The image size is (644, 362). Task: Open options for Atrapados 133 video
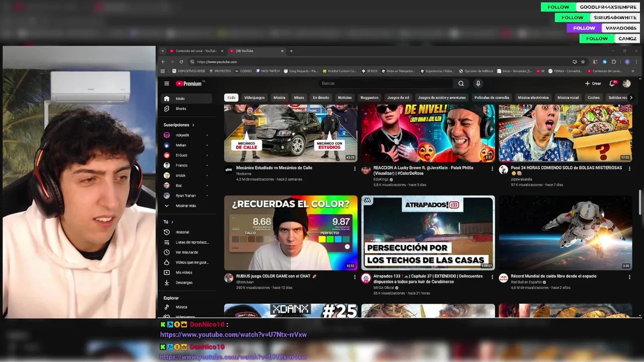[x=492, y=277]
